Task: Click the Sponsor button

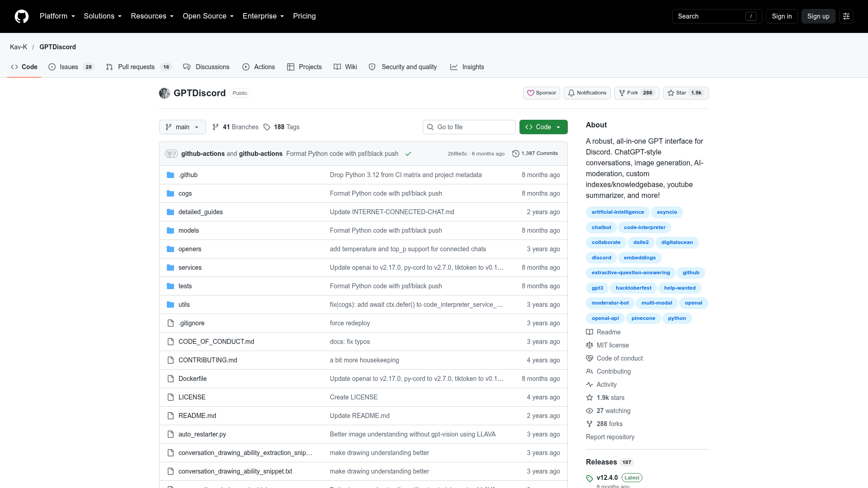Action: pyautogui.click(x=542, y=93)
